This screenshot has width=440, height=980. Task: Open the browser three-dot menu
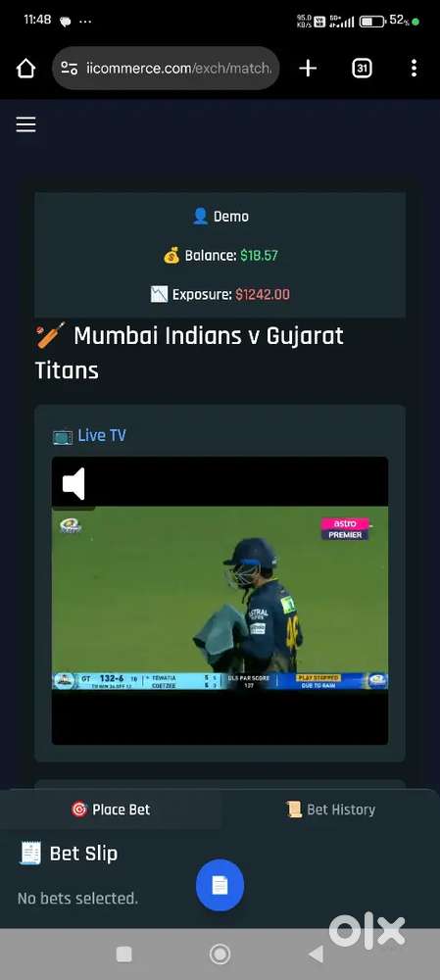(414, 69)
